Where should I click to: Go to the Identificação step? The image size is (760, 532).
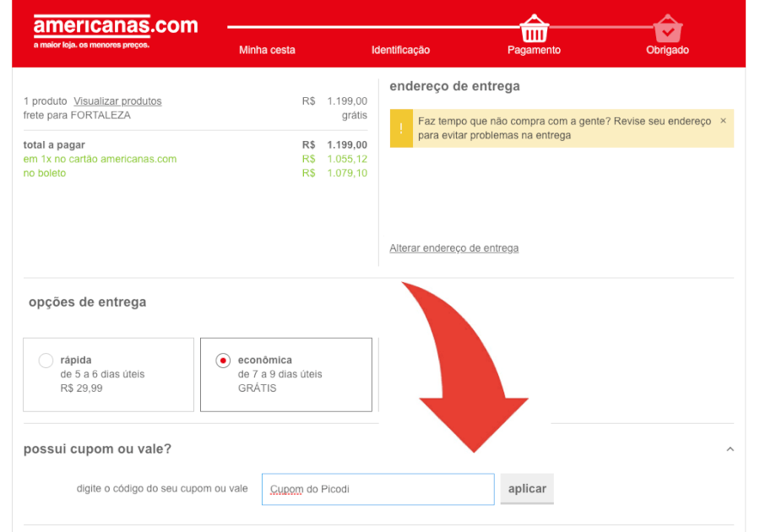pos(400,50)
